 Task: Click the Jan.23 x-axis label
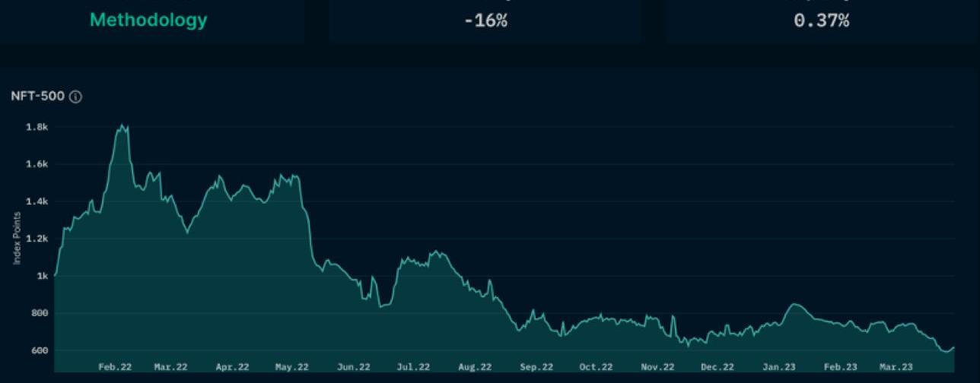point(779,367)
